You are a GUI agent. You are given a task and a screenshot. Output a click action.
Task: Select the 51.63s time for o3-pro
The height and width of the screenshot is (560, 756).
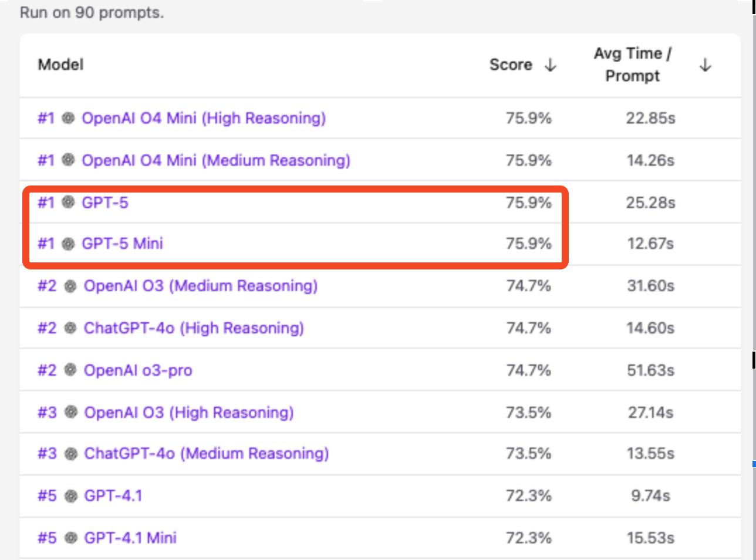(650, 370)
